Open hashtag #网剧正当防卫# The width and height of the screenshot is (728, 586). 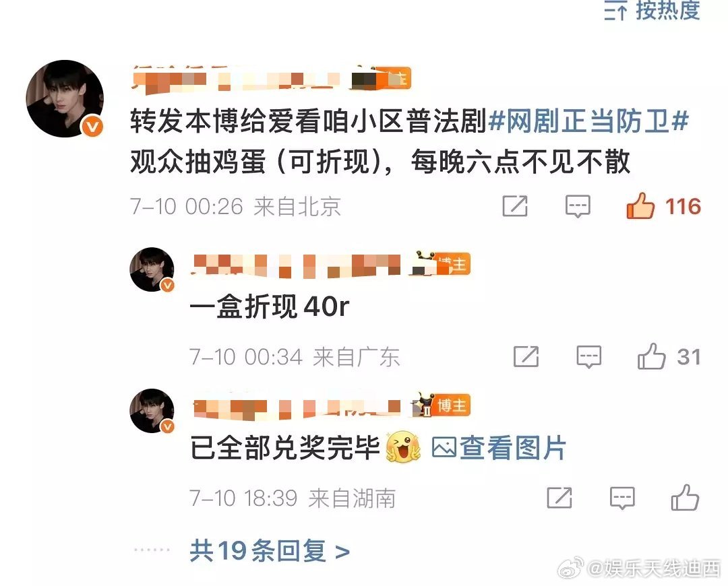coord(588,121)
